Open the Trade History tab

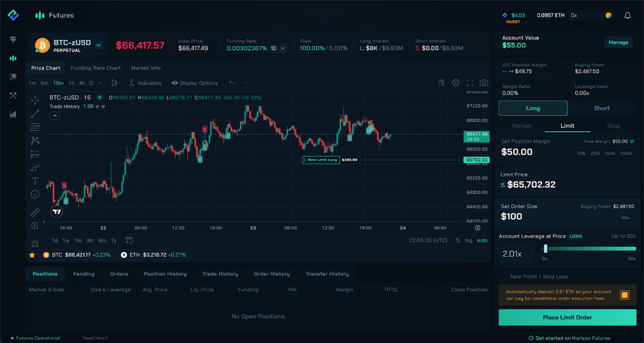[x=218, y=273]
